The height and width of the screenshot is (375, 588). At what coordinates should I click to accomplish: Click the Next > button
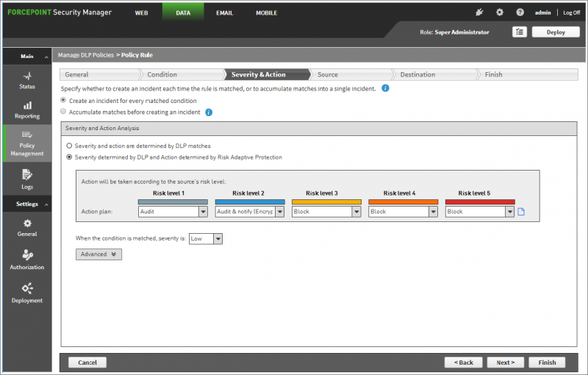[506, 362]
